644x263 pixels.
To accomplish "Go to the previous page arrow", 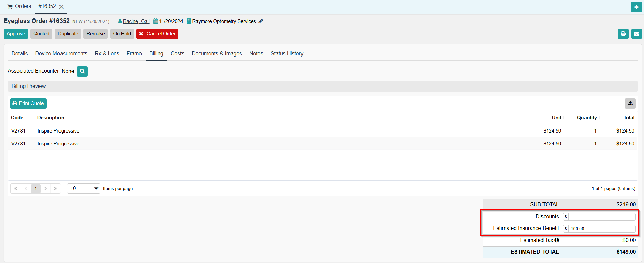I will click(x=26, y=189).
